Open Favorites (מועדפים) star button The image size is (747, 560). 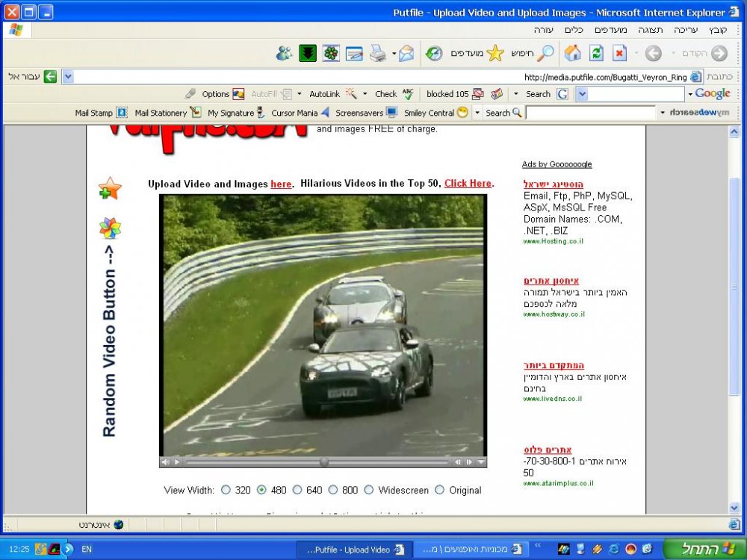tap(477, 53)
